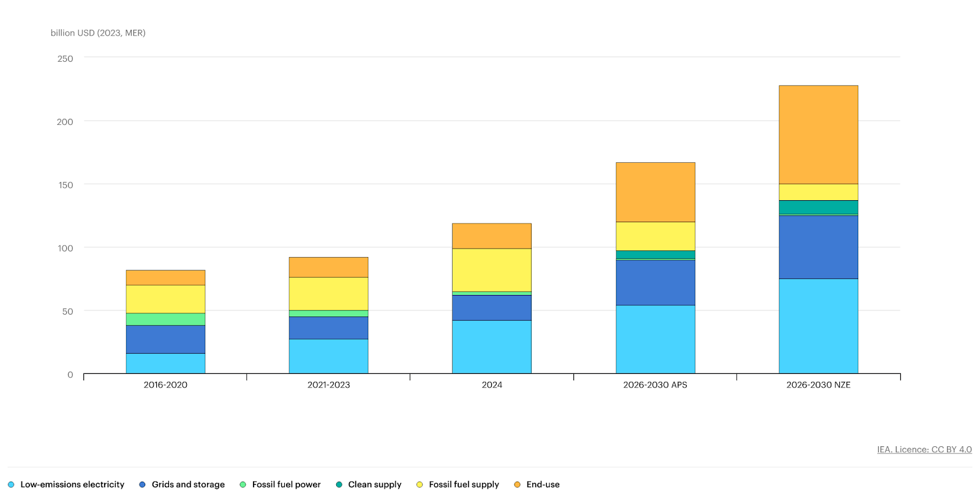The height and width of the screenshot is (497, 980).
Task: Click the light green Fossil fuel power legend dot
Action: coord(243,485)
